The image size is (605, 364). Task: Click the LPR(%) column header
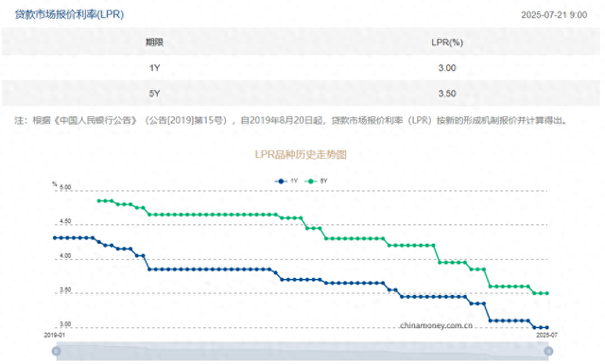point(447,43)
